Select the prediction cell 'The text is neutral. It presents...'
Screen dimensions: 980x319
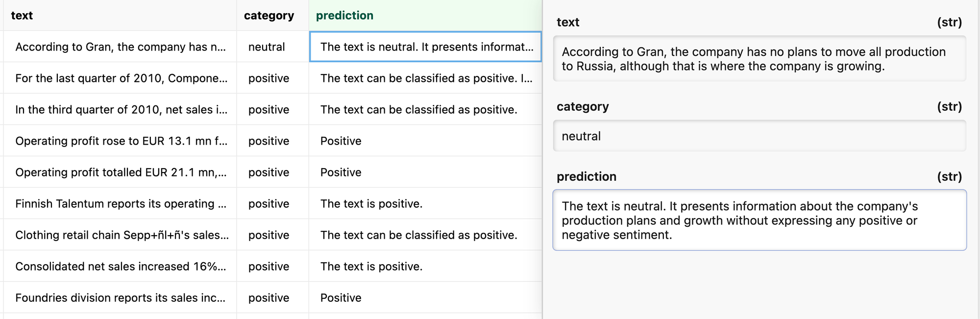click(x=425, y=47)
